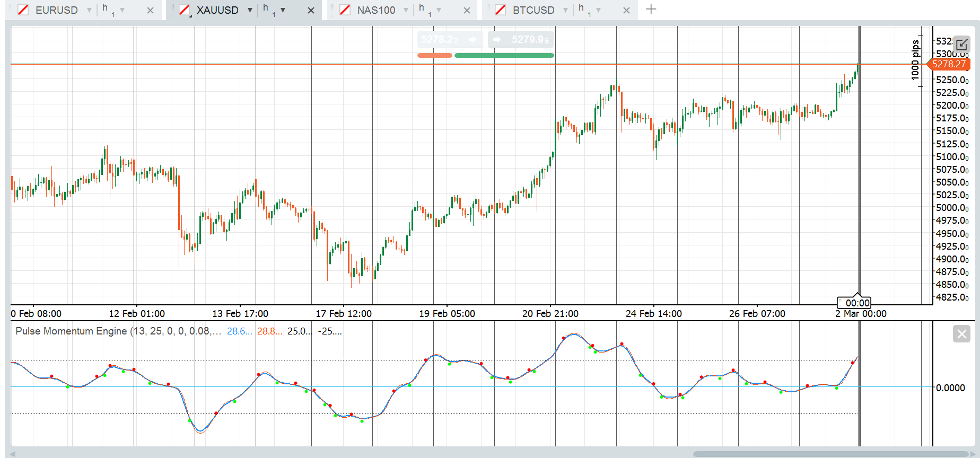This screenshot has width=980, height=458.
Task: Click the green sentiment bar under prices
Action: 504,55
